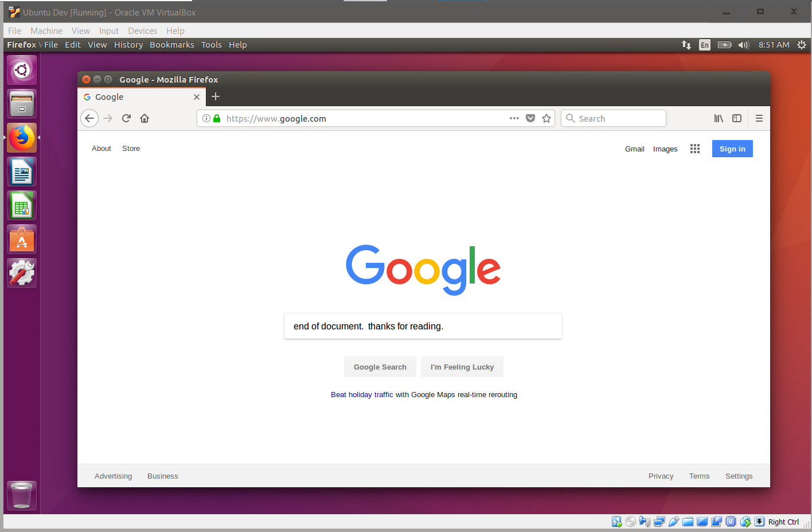
Task: Click VirtualBox network adapters icon
Action: coord(659,522)
